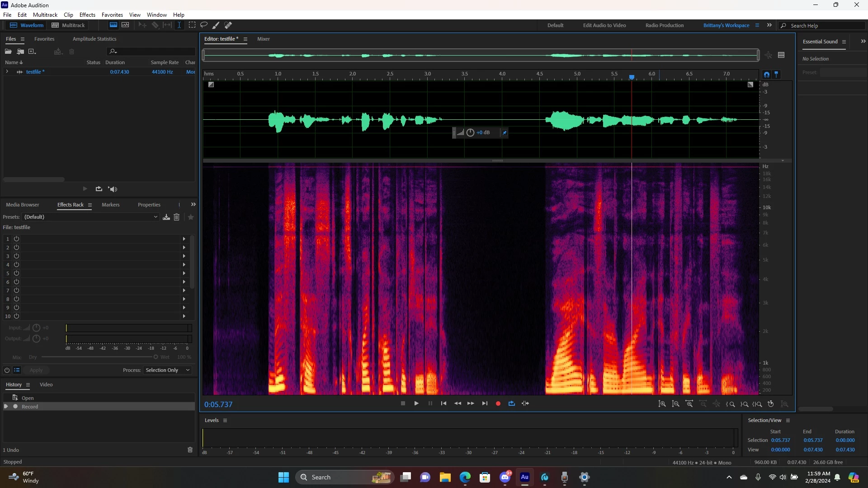
Task: Choose the Spot Healing Brush tool
Action: [228, 25]
